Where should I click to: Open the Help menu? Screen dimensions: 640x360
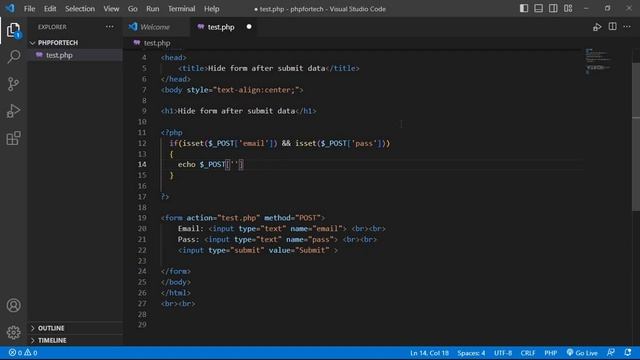pyautogui.click(x=211, y=9)
